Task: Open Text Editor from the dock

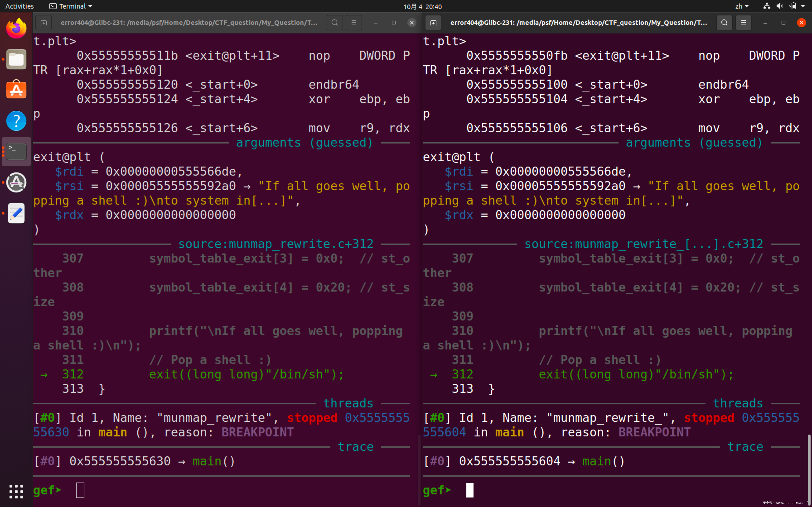Action: click(x=16, y=213)
